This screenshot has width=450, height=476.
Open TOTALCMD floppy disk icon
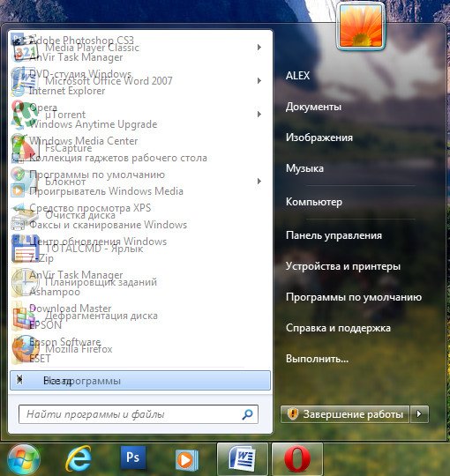pos(25,249)
